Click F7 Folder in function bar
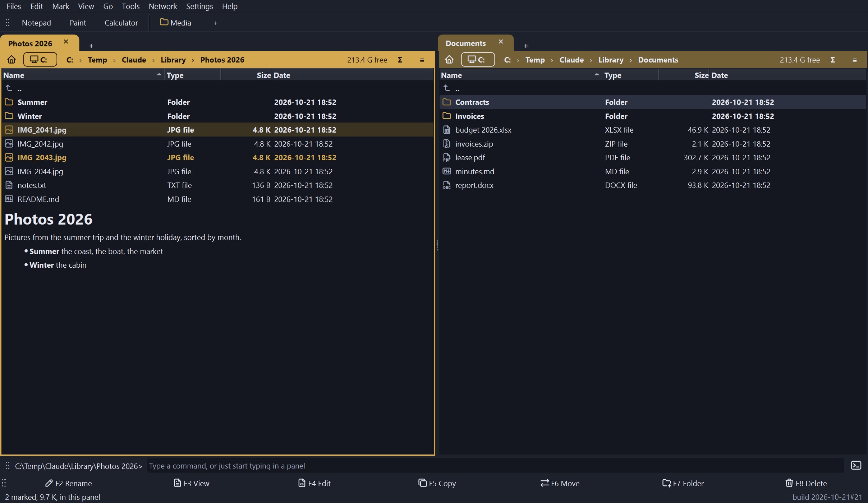868x503 pixels. pos(683,483)
